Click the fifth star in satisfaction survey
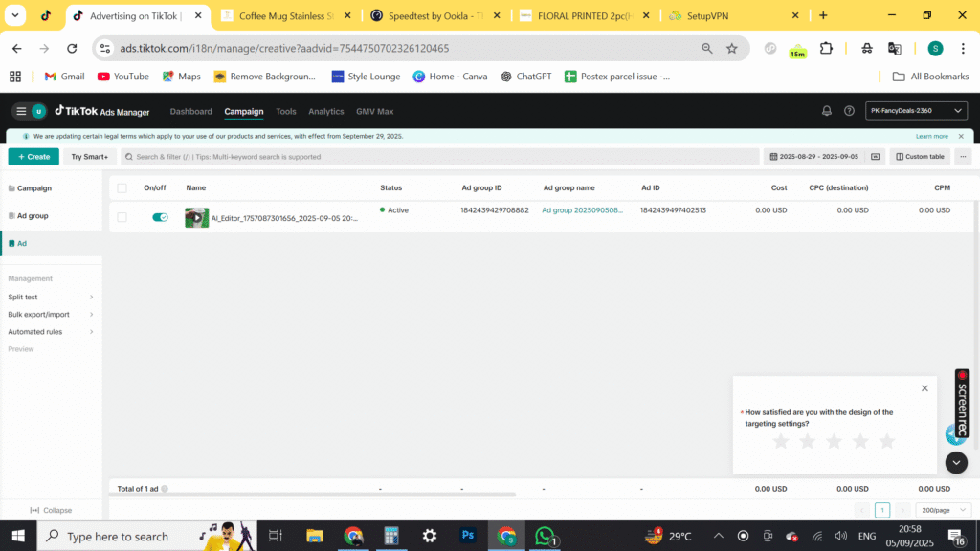Screen dimensions: 980x551 point(887,441)
